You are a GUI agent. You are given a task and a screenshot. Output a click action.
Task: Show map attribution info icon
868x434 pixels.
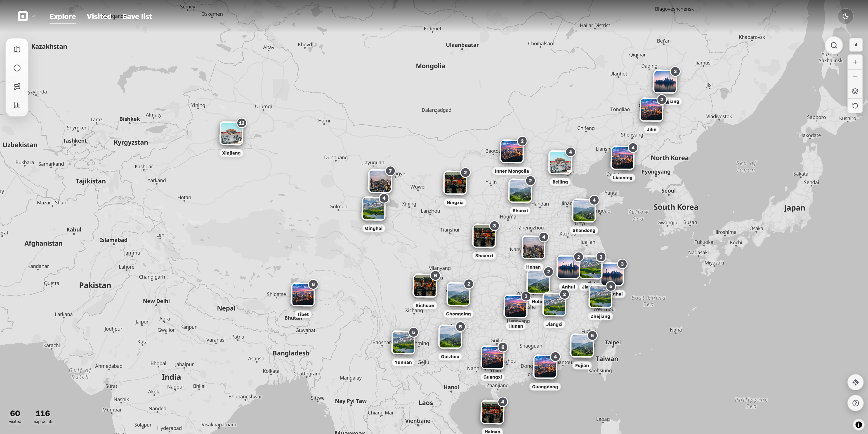(859, 425)
